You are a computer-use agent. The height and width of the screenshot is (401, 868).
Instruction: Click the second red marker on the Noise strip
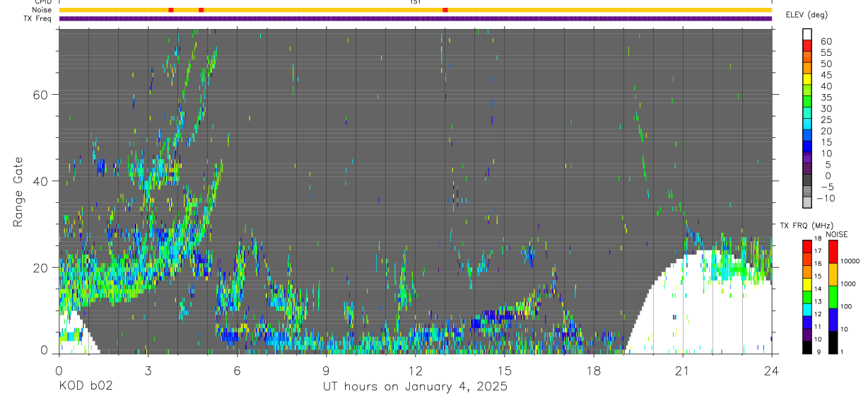(x=201, y=10)
